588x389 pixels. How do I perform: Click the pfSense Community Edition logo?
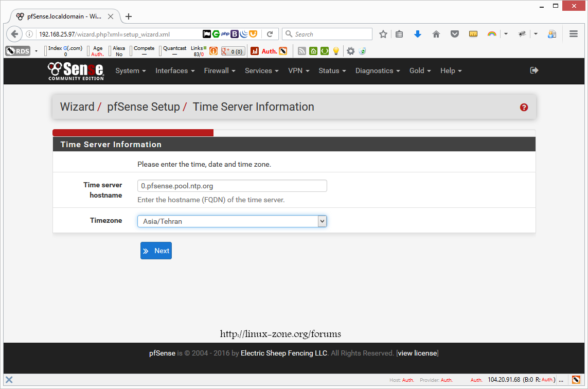(76, 71)
